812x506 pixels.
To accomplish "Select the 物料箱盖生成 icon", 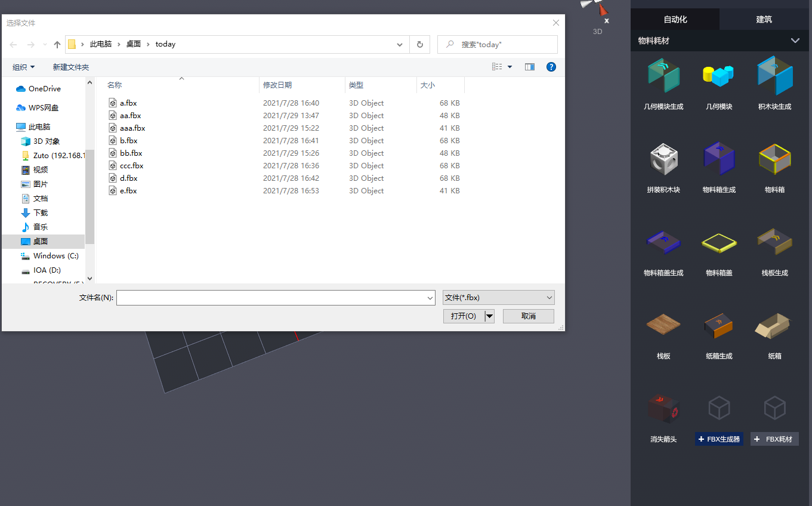I will pos(663,242).
